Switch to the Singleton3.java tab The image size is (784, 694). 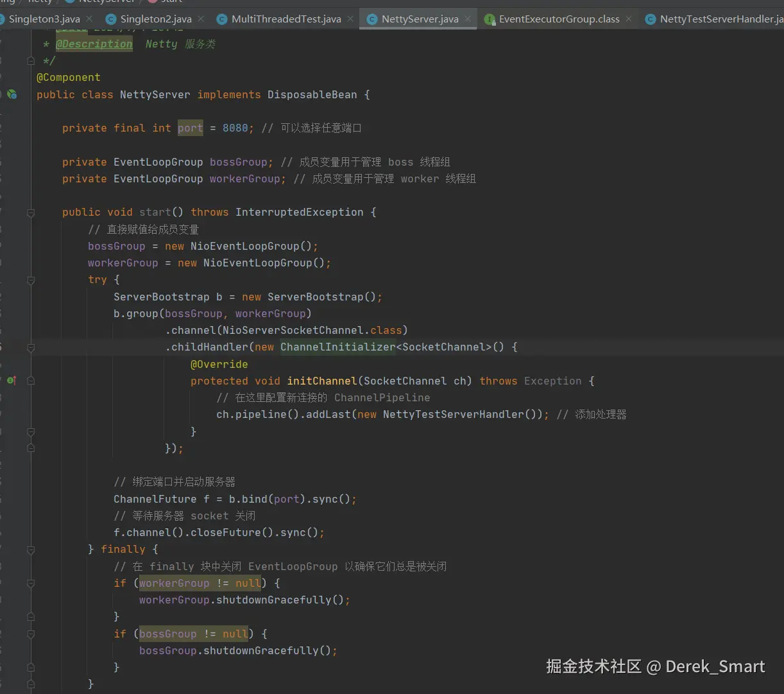[44, 19]
